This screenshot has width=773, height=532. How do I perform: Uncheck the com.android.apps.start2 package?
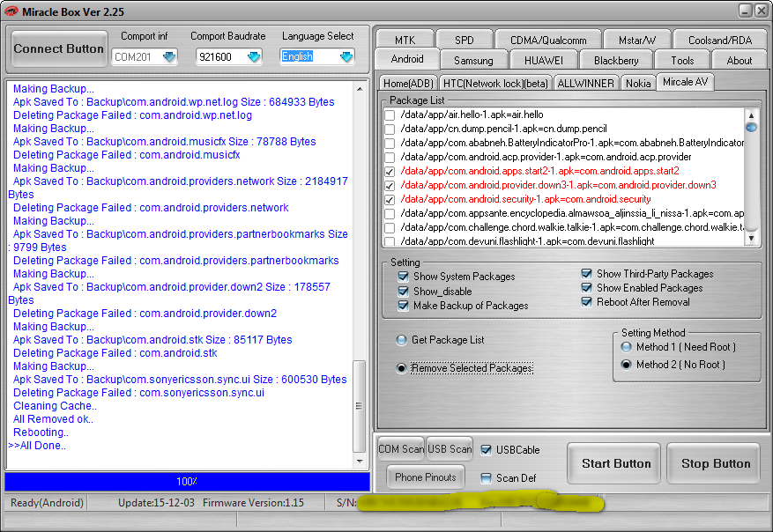pos(390,172)
